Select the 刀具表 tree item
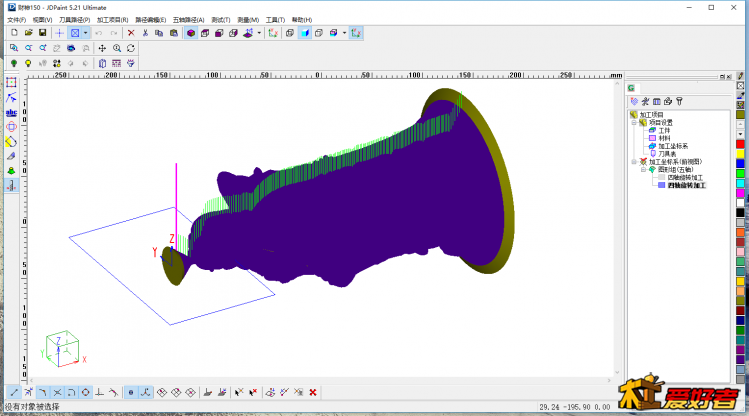 (667, 154)
